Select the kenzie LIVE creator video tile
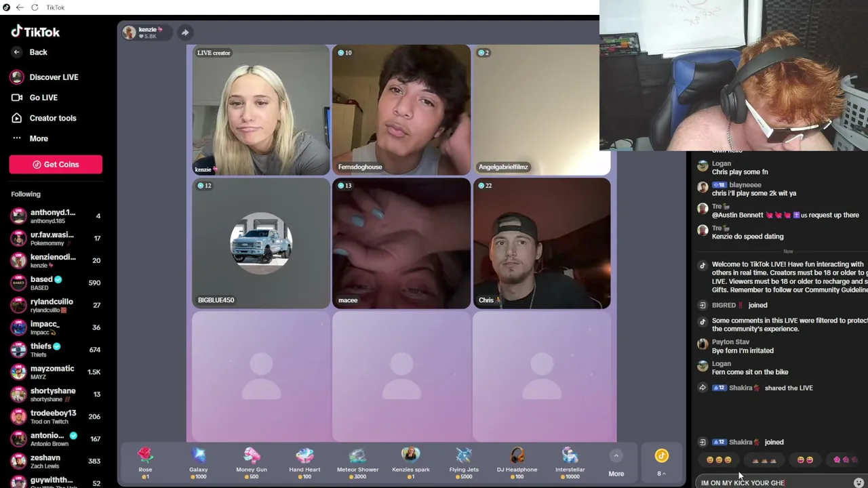Image resolution: width=868 pixels, height=488 pixels. [x=260, y=110]
